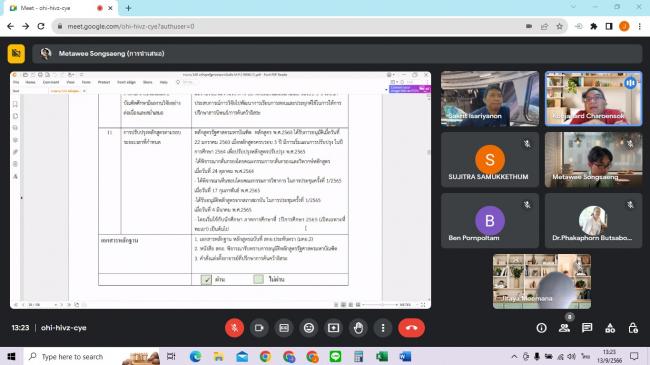Toggle the camera button in Meet
This screenshot has height=365, width=650.
click(259, 328)
